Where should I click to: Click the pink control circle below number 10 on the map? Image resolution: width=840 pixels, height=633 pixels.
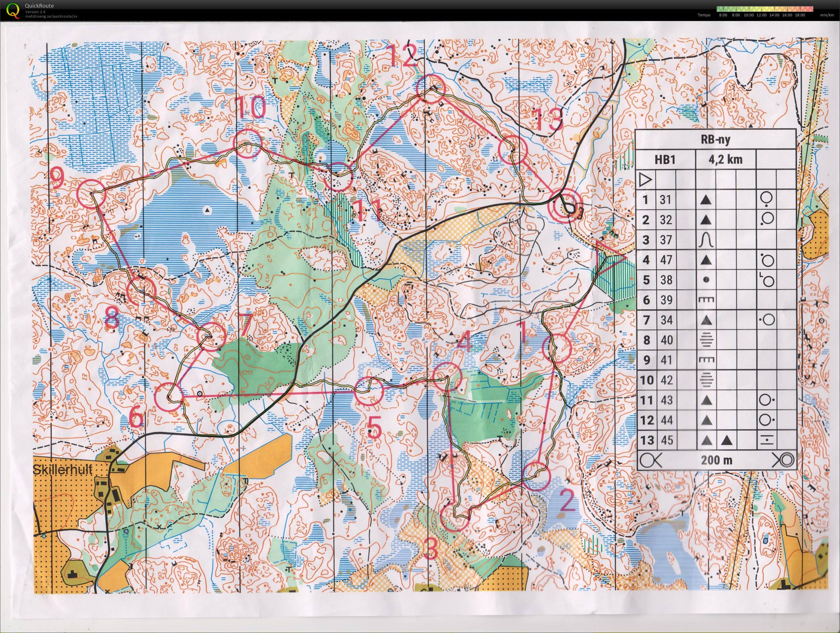[x=247, y=144]
